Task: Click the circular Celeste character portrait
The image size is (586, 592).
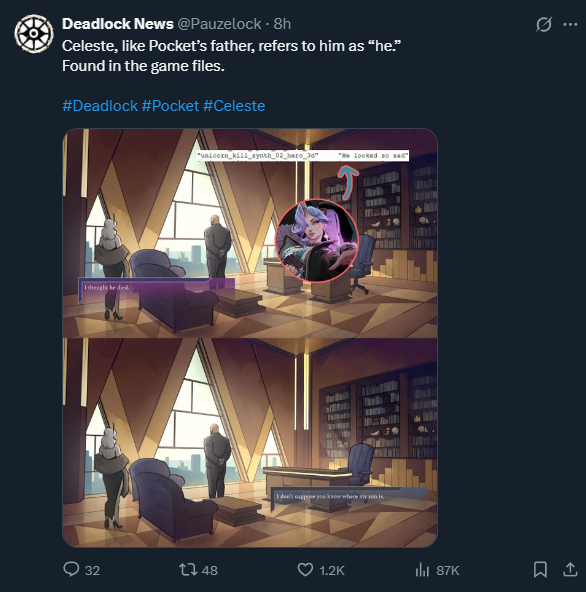Action: [316, 240]
